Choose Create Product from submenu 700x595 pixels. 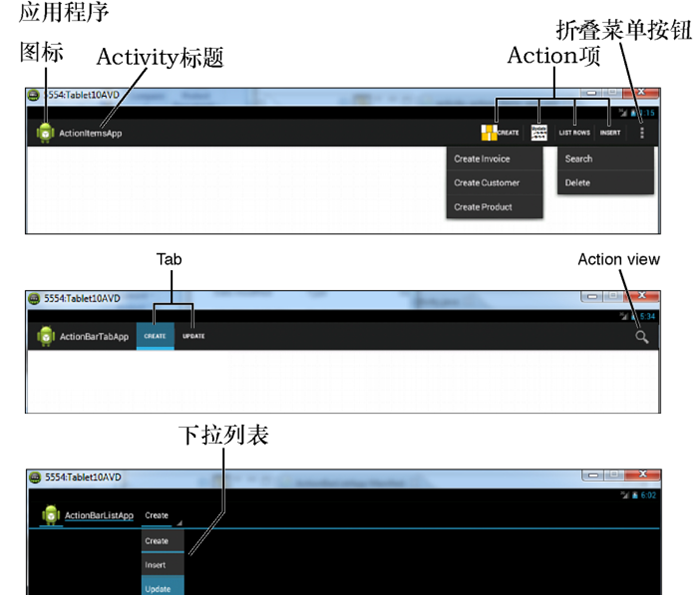pyautogui.click(x=495, y=207)
